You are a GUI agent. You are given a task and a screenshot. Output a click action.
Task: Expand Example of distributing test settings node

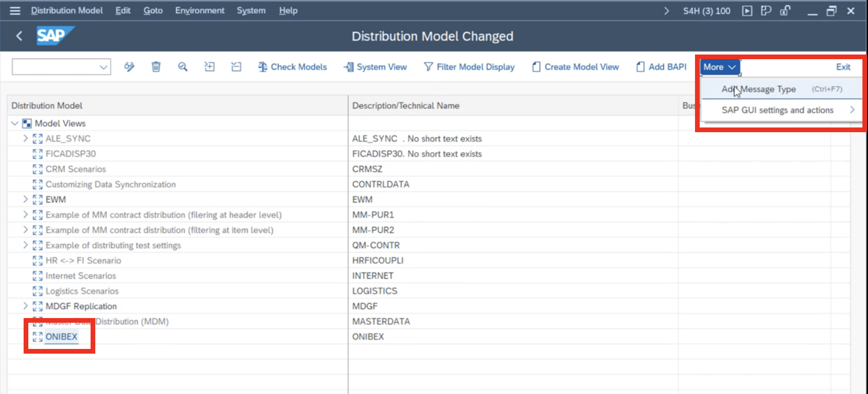25,245
